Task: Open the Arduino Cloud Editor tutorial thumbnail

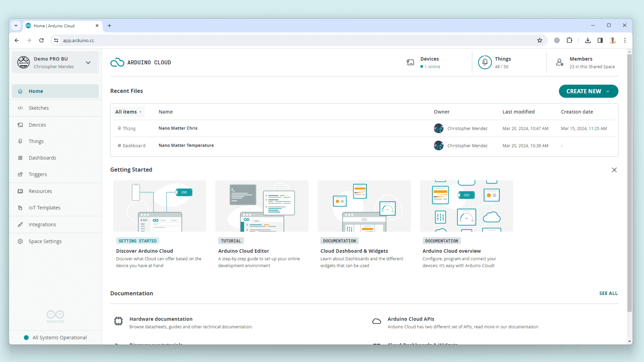Action: tap(262, 206)
